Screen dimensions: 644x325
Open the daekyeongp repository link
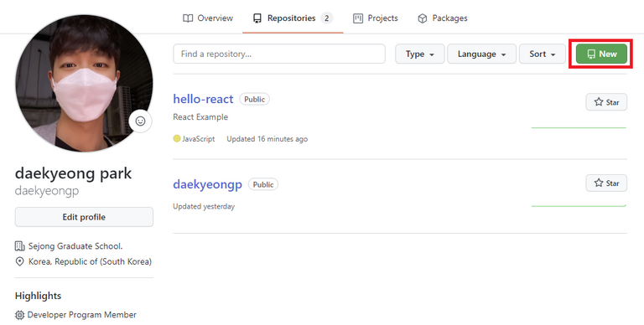pos(207,184)
